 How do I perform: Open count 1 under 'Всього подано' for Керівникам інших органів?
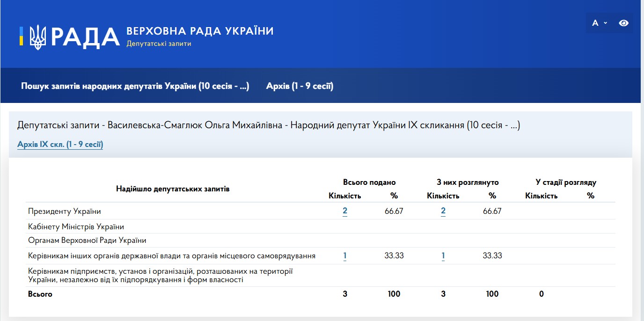pos(345,256)
